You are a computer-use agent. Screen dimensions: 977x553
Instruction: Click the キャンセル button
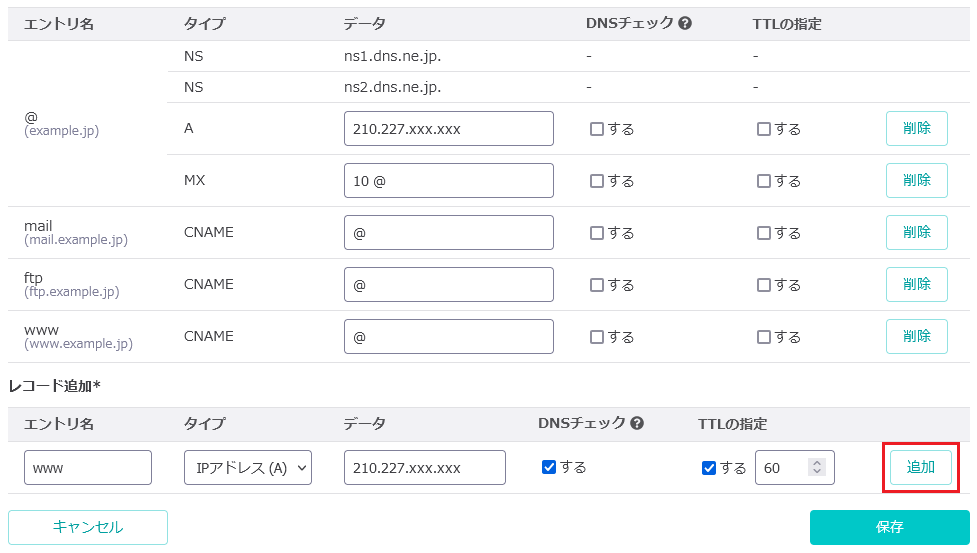click(x=88, y=527)
